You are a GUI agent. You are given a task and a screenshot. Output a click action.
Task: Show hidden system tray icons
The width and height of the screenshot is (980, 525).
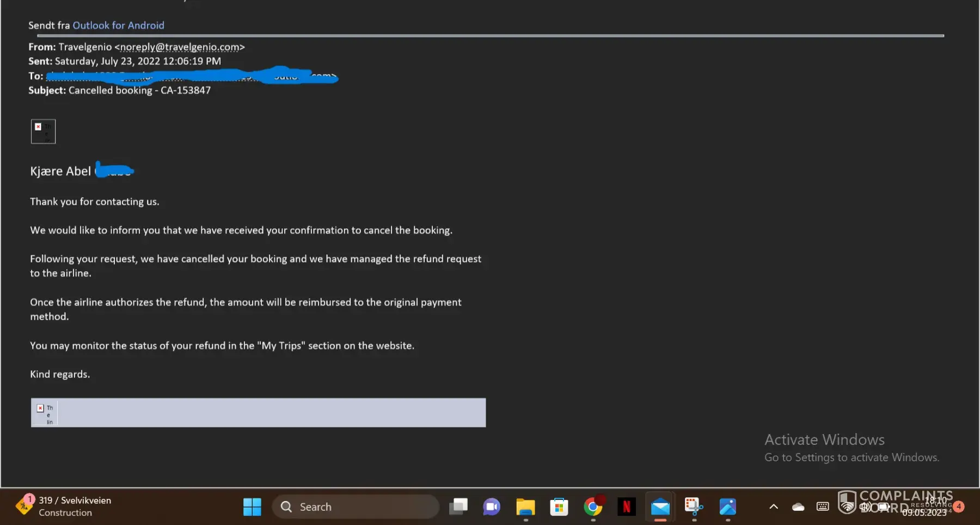[x=774, y=507]
